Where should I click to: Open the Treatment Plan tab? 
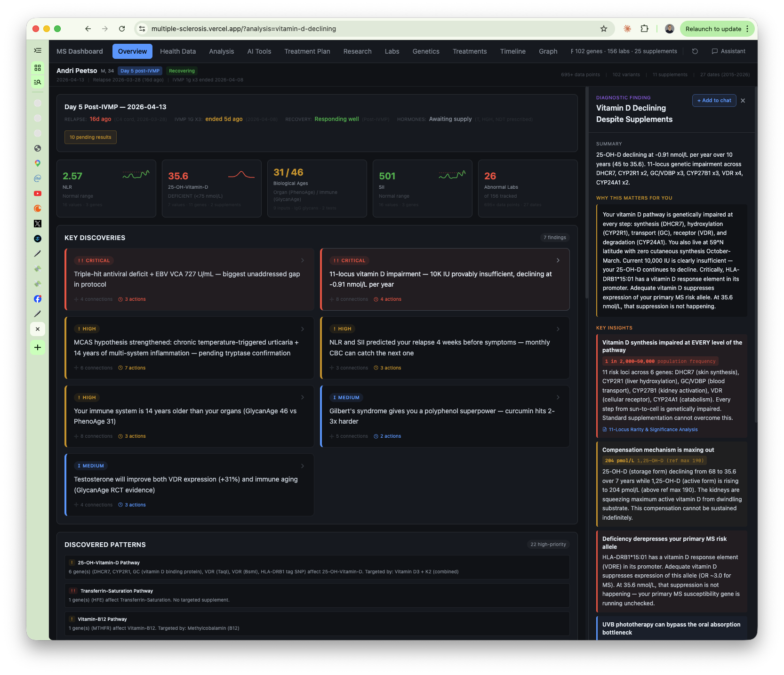(x=307, y=51)
